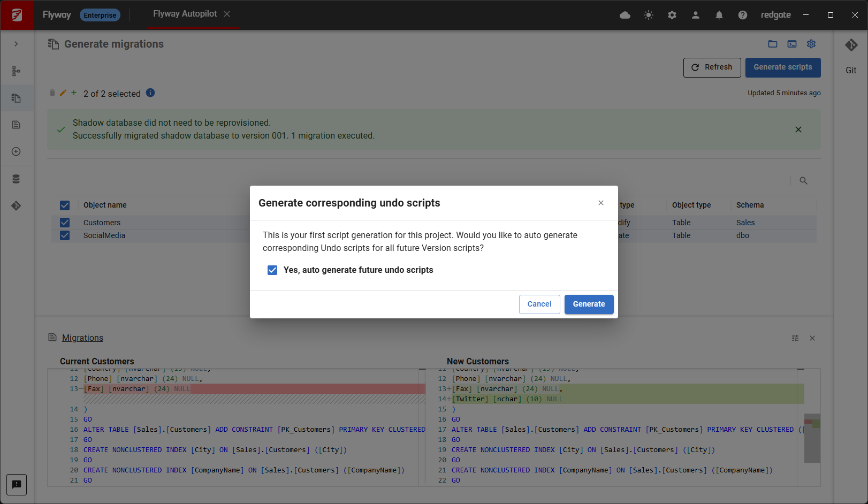Screen dimensions: 868x504
Task: Toggle the select-all objects checkbox
Action: pos(65,205)
